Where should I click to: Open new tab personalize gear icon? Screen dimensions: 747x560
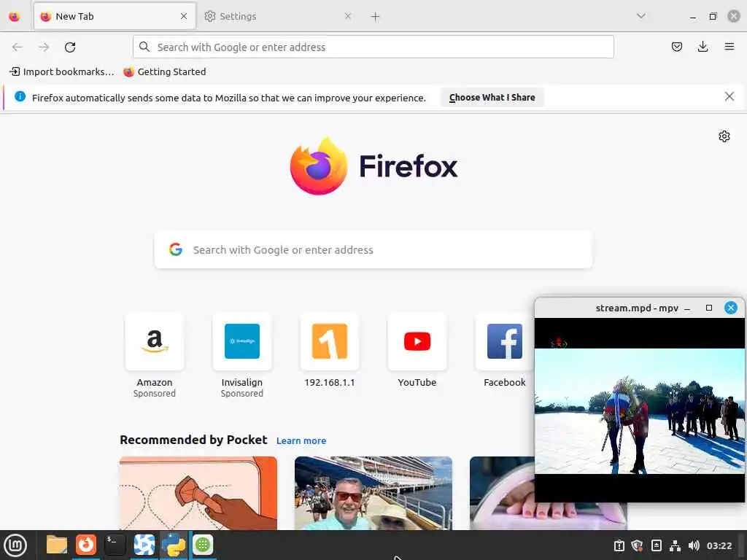tap(724, 136)
